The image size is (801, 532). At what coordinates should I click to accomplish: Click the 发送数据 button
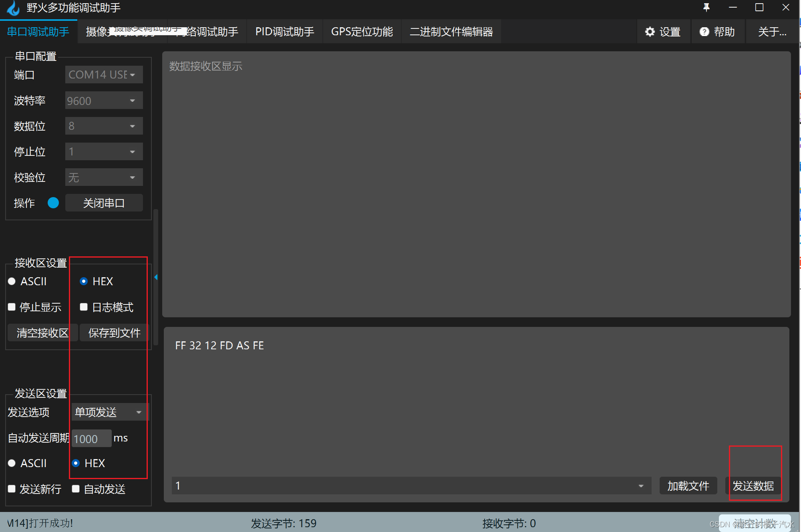pyautogui.click(x=753, y=486)
